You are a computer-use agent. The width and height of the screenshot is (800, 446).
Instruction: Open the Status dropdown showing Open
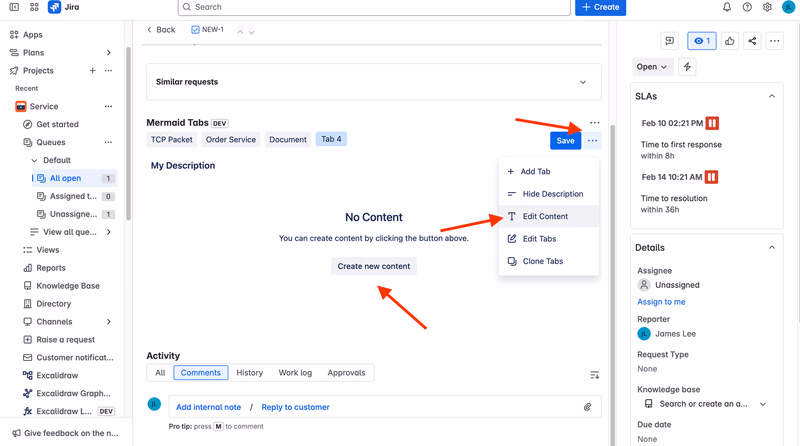click(652, 67)
